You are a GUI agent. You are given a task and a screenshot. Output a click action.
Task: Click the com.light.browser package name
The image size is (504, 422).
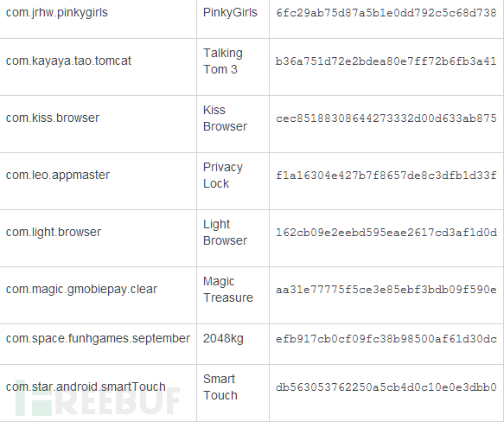tap(54, 232)
